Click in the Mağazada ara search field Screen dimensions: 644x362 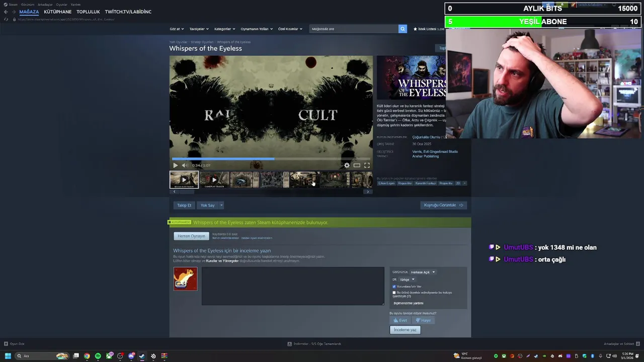pos(354,29)
